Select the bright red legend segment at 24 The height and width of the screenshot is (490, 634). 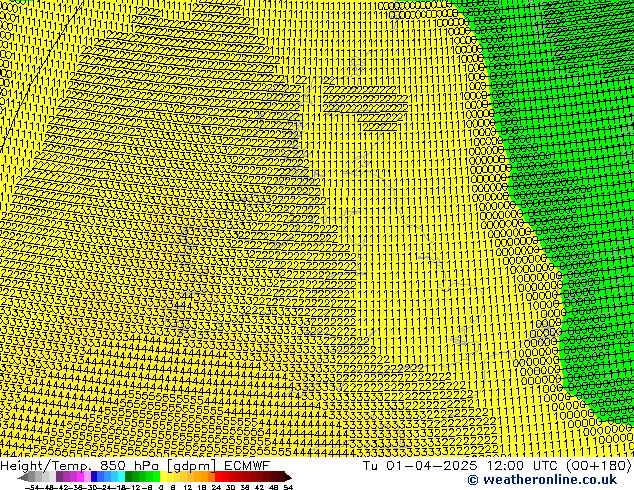coord(218,477)
